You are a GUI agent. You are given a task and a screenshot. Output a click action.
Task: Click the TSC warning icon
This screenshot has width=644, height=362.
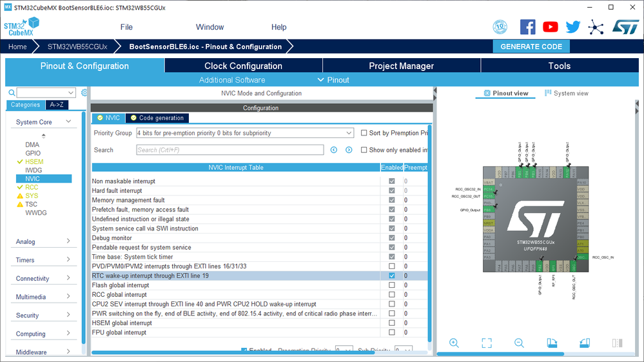click(20, 204)
